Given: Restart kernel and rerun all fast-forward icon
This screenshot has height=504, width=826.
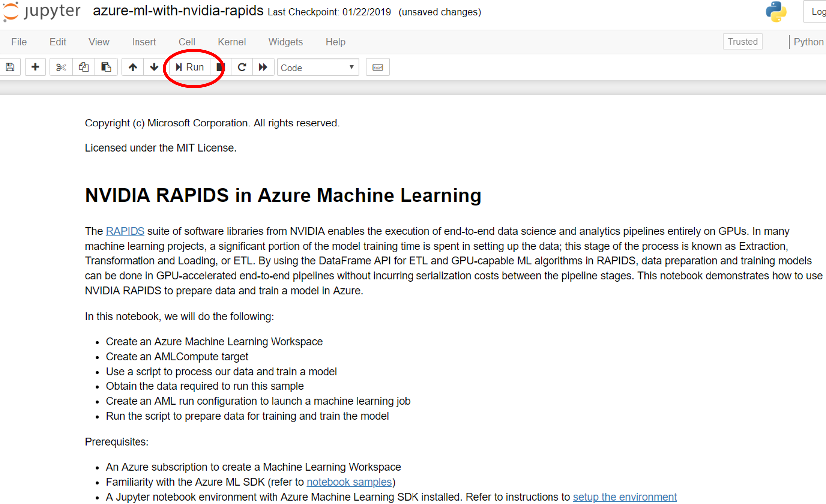Looking at the screenshot, I should (263, 67).
